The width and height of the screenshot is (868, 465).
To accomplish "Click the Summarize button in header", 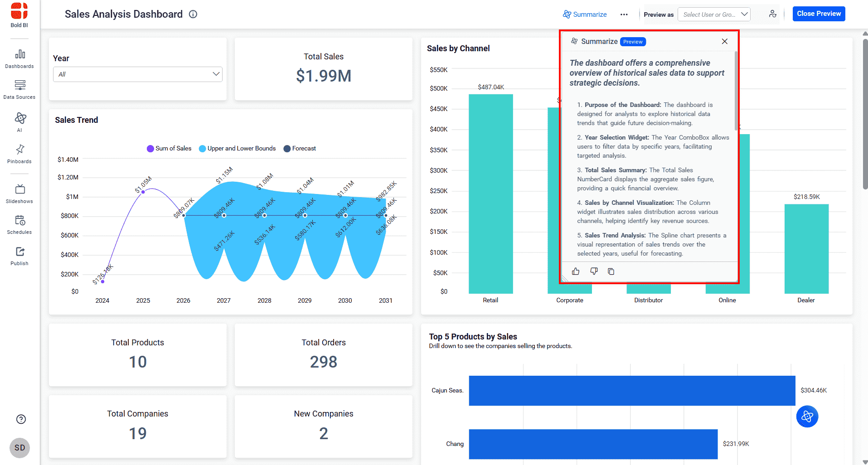I will click(585, 15).
